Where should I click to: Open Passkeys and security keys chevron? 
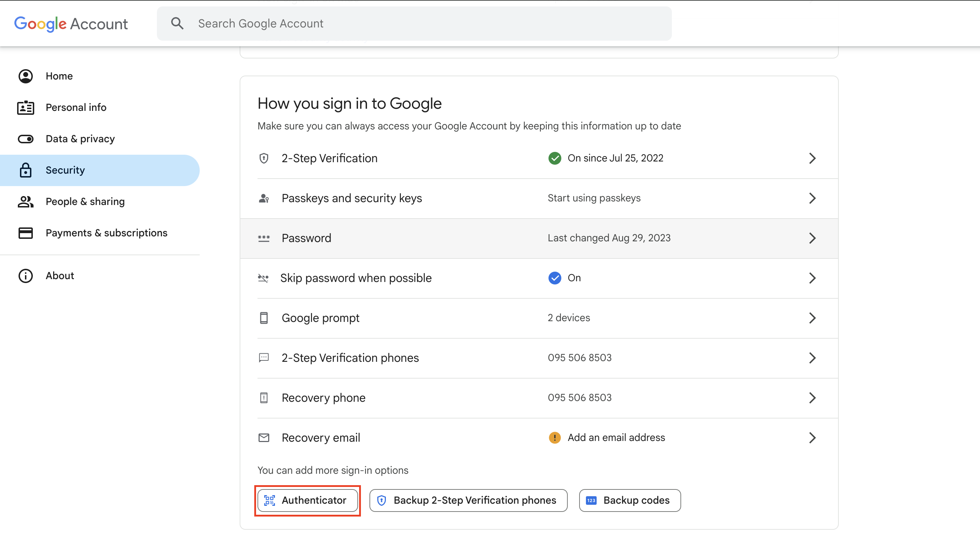click(x=812, y=198)
